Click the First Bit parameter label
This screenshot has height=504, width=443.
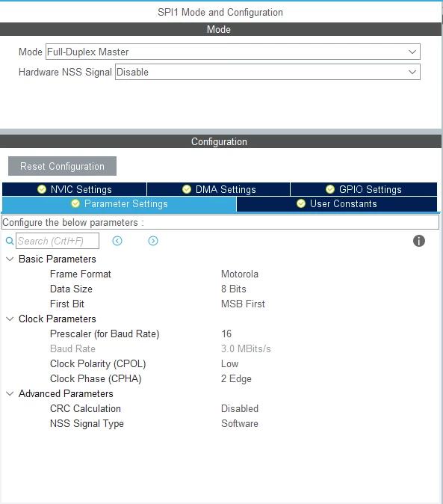pos(66,304)
